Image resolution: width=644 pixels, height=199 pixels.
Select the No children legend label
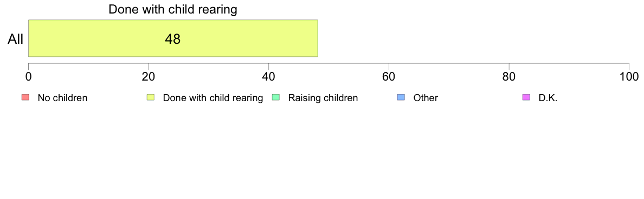(x=62, y=98)
